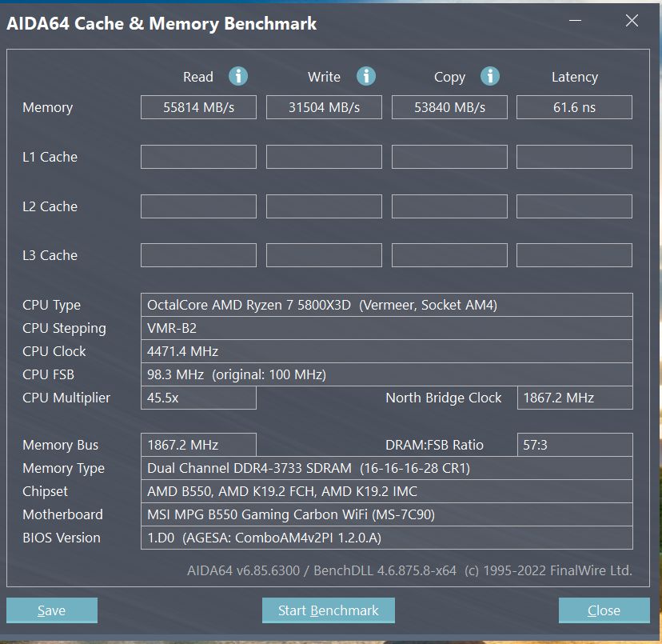The image size is (662, 644).
Task: Click the Latency column header label
Action: [575, 78]
